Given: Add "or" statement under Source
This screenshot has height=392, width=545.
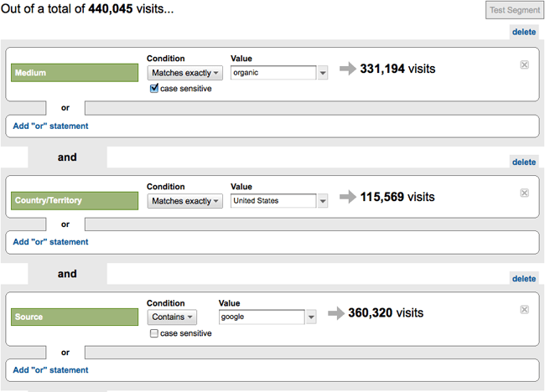Looking at the screenshot, I should (x=50, y=369).
